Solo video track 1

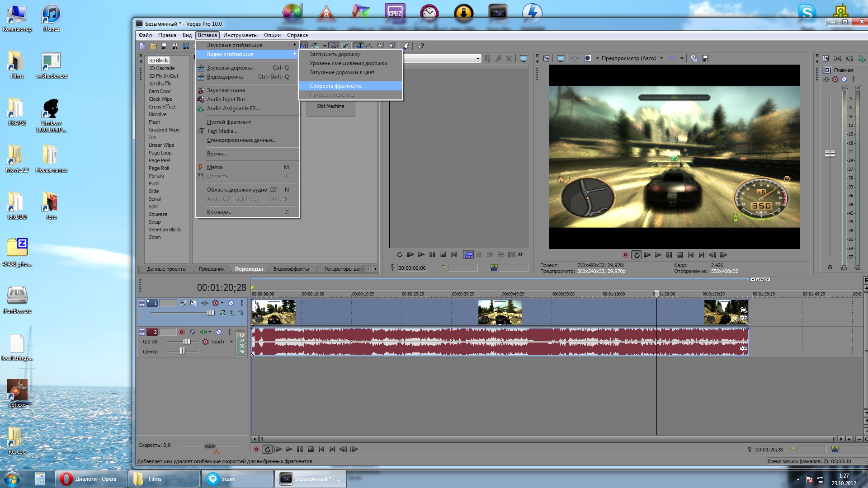coord(242,303)
